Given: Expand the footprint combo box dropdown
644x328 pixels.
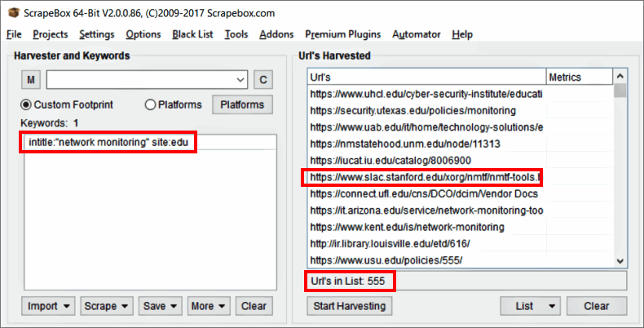Looking at the screenshot, I should click(x=240, y=80).
